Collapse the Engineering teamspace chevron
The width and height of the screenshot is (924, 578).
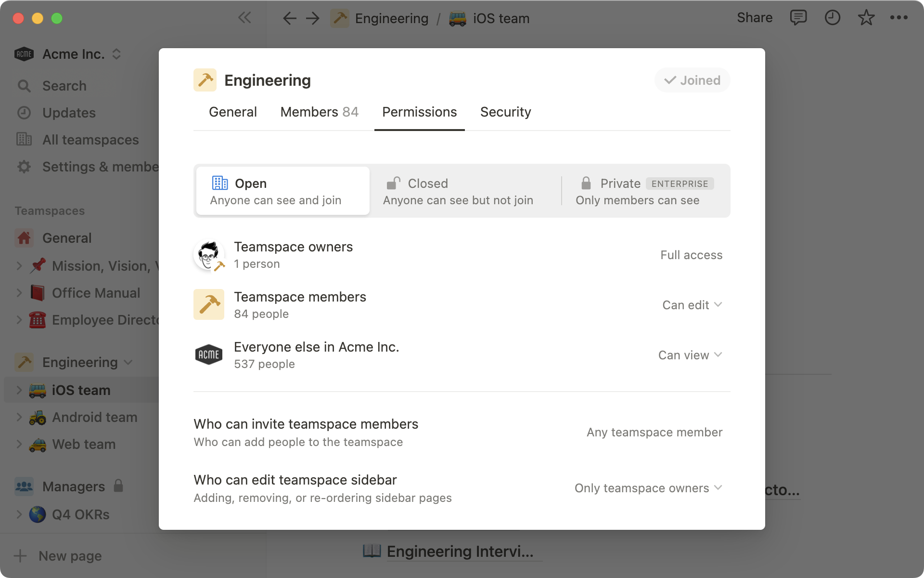(128, 362)
